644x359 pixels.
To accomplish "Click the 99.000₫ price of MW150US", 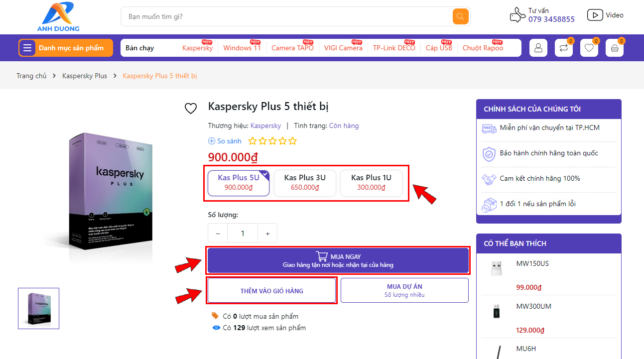I will click(529, 287).
